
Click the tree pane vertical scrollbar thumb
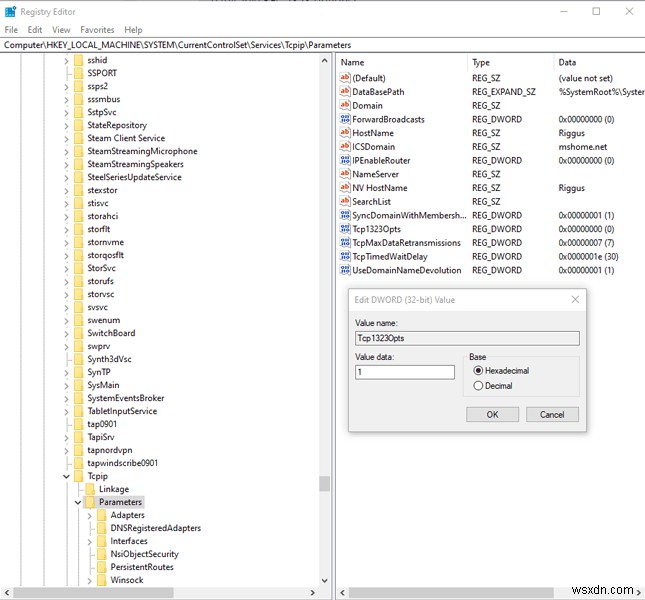pos(325,484)
